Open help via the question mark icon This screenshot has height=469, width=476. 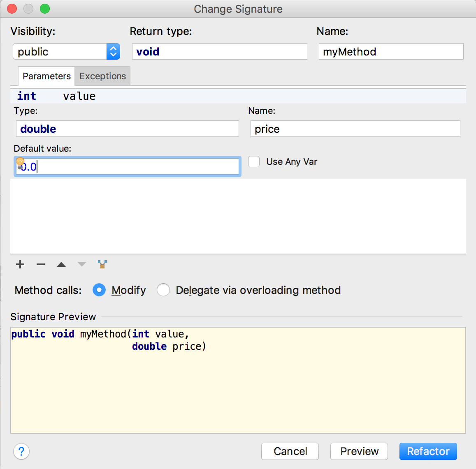(x=21, y=451)
